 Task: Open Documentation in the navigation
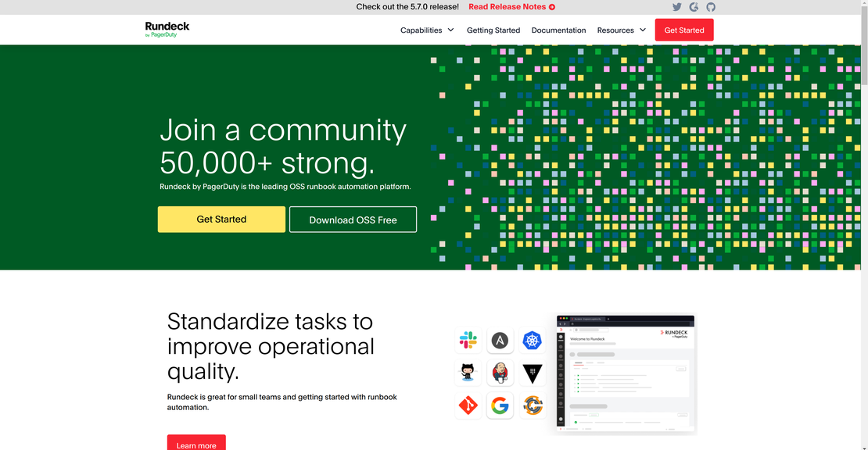558,30
